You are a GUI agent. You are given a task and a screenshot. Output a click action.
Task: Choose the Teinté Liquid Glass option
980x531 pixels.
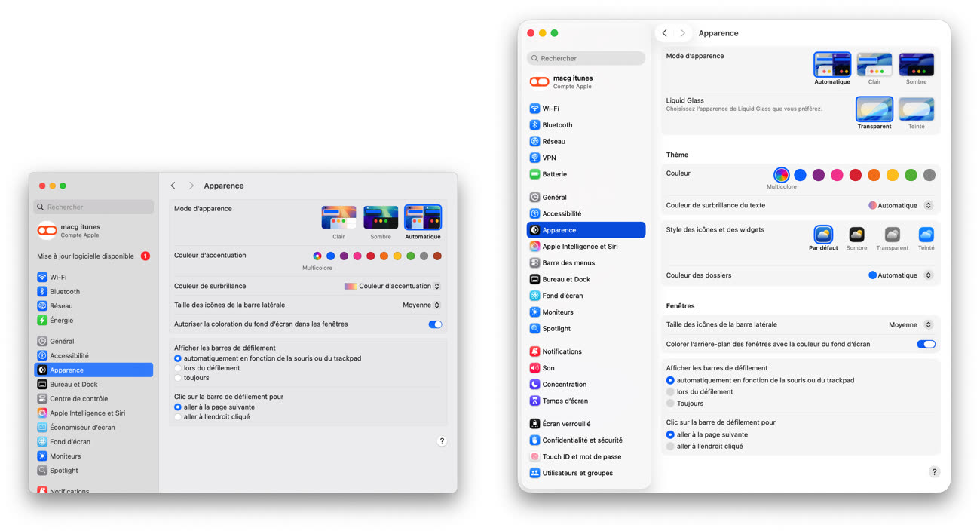point(916,110)
